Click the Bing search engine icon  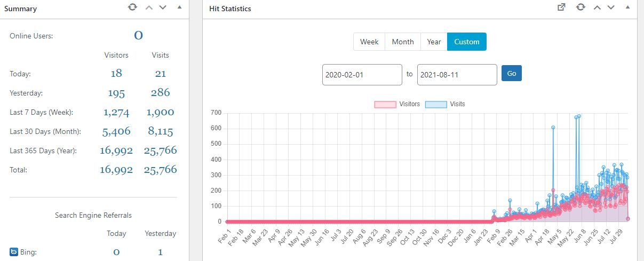[x=14, y=251]
